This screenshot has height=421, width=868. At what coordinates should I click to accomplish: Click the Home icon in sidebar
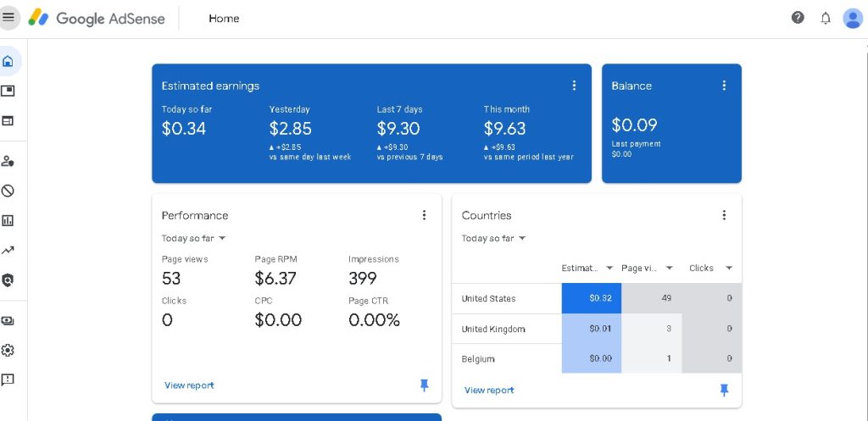click(x=8, y=61)
